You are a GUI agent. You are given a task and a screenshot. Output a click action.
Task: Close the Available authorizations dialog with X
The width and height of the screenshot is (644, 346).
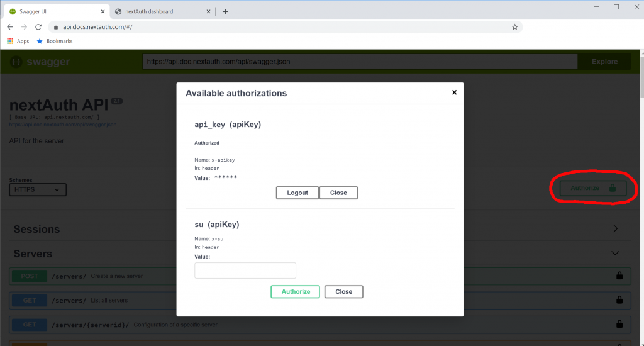click(x=454, y=92)
